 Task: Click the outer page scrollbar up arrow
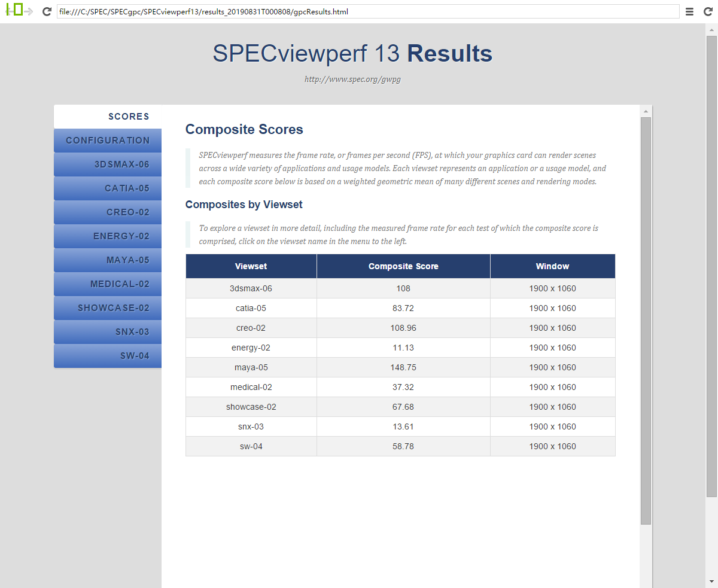click(711, 29)
